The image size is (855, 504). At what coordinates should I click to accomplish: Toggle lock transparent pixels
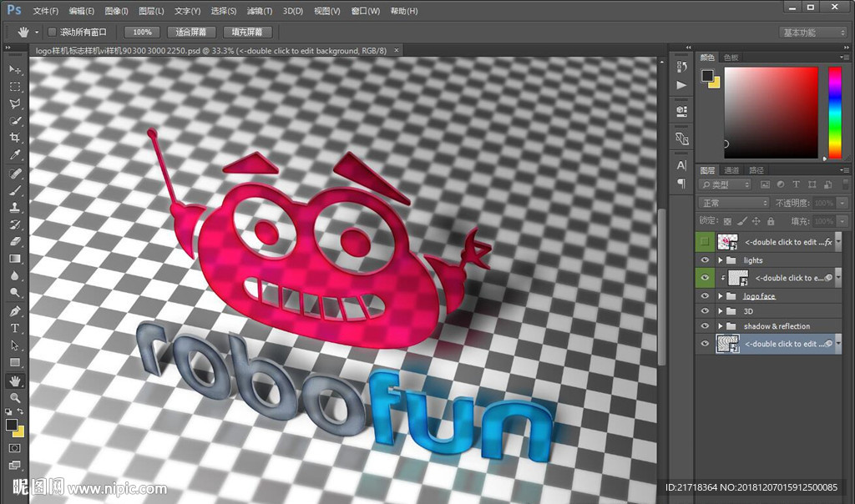point(727,221)
